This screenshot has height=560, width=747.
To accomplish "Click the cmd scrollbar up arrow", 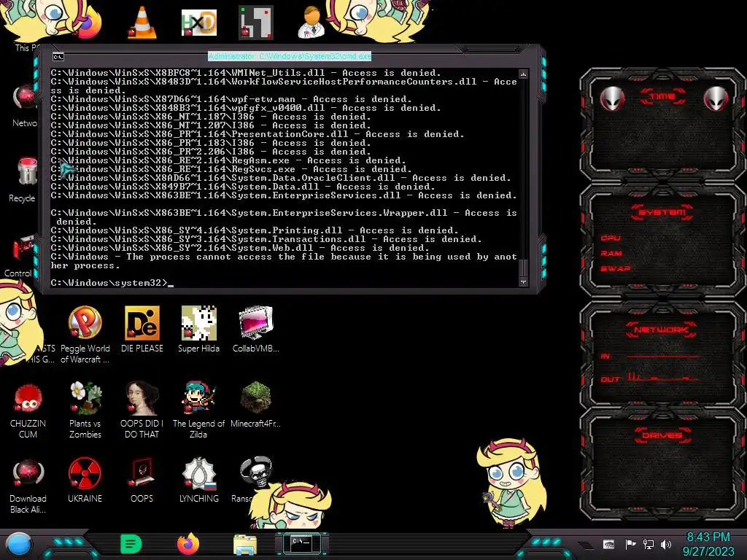I will click(x=523, y=74).
